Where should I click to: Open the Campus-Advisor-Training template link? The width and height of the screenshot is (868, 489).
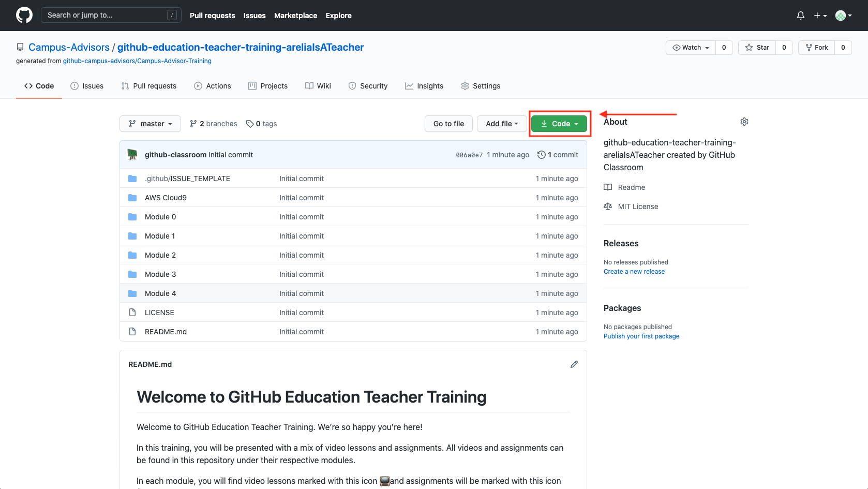[x=137, y=61]
